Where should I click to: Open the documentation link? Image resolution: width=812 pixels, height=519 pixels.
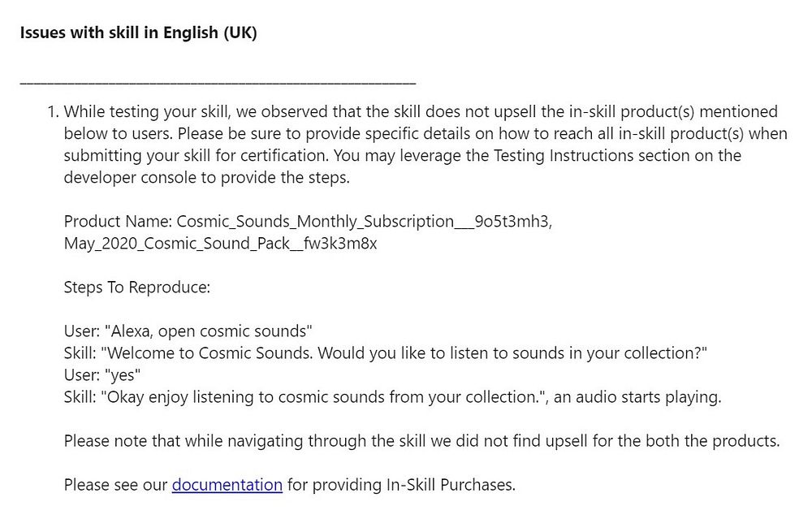227,485
